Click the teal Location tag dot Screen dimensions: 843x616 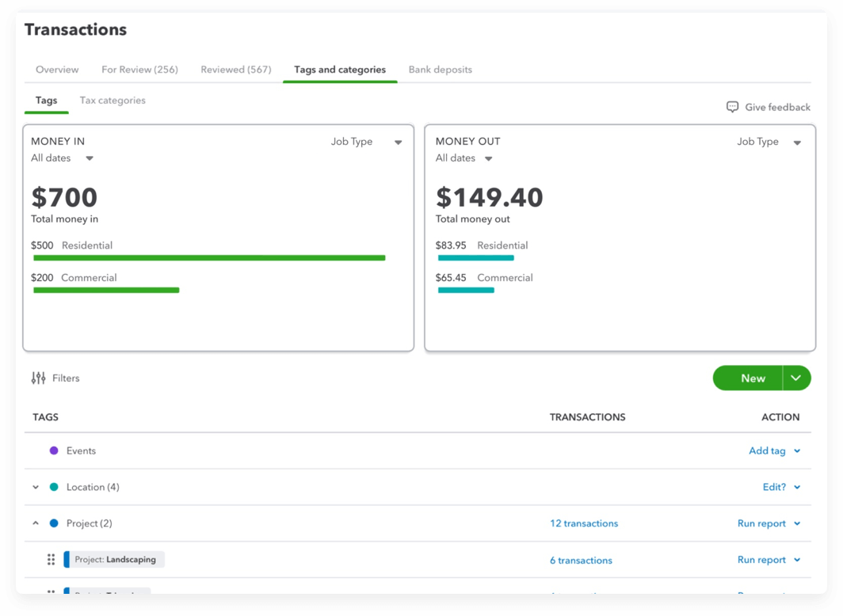pos(54,487)
